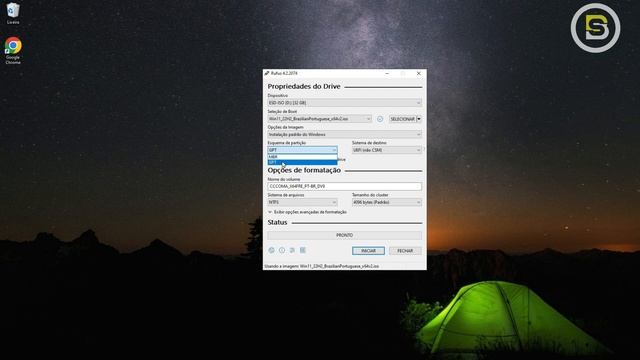Image resolution: width=640 pixels, height=360 pixels.
Task: Open Opções de Imagem dropdown
Action: pos(344,134)
